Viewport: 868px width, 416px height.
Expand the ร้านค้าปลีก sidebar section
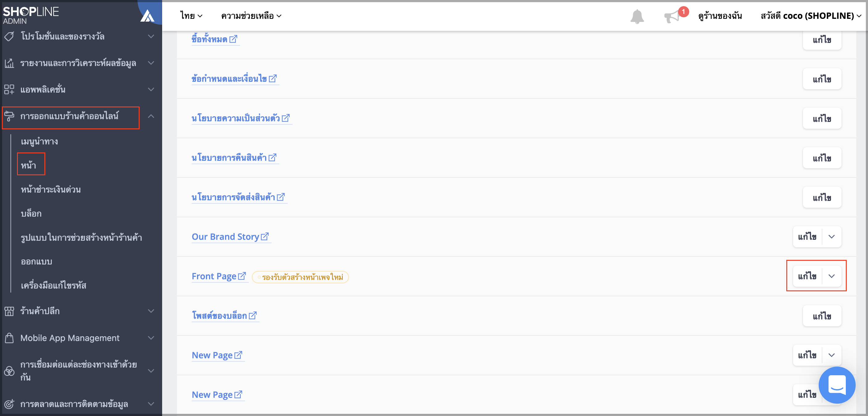tap(151, 311)
